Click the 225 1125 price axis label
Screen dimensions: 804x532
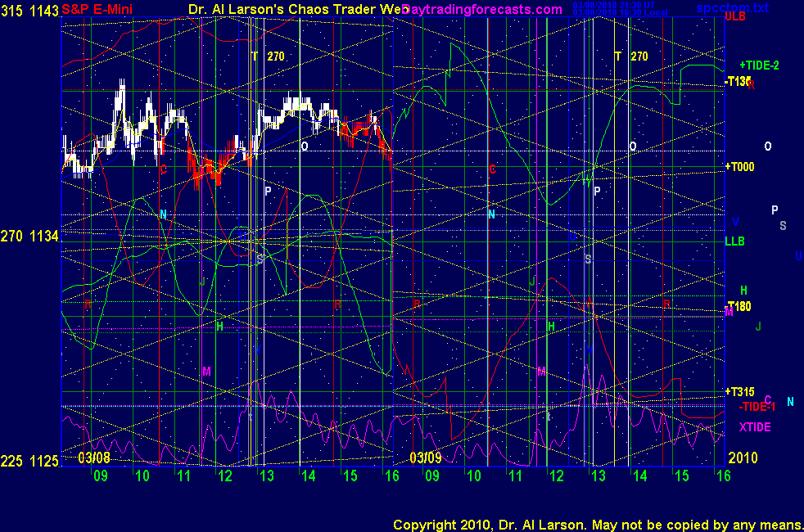tap(30, 461)
